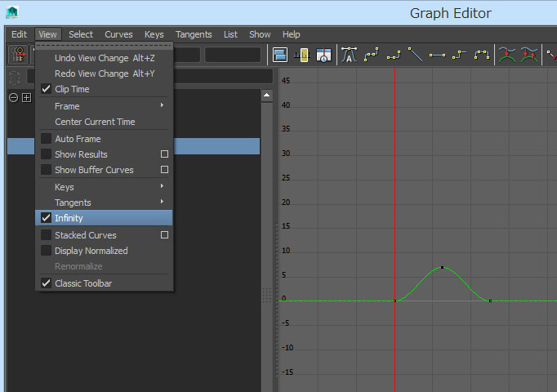Apply Linear tangents using diagonal line icon
The height and width of the screenshot is (392, 557).
click(x=415, y=55)
